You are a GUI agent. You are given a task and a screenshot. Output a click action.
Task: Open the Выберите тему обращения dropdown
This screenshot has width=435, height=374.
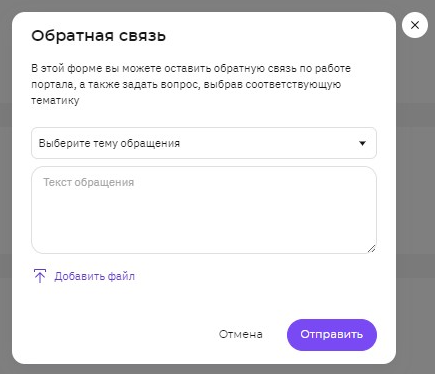pos(204,143)
